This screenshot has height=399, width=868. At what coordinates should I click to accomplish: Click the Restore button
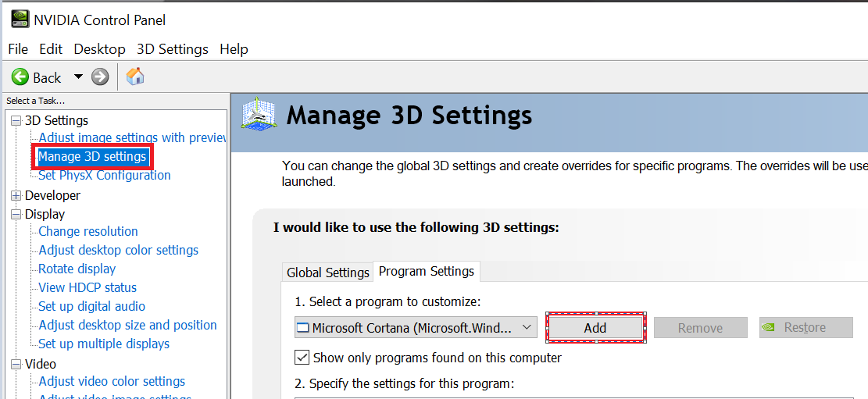tap(805, 328)
